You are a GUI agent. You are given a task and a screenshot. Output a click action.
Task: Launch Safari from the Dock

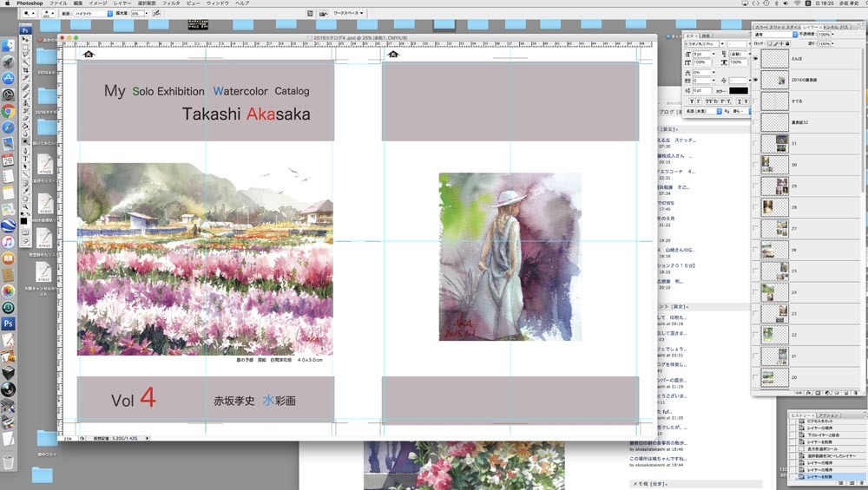click(9, 127)
